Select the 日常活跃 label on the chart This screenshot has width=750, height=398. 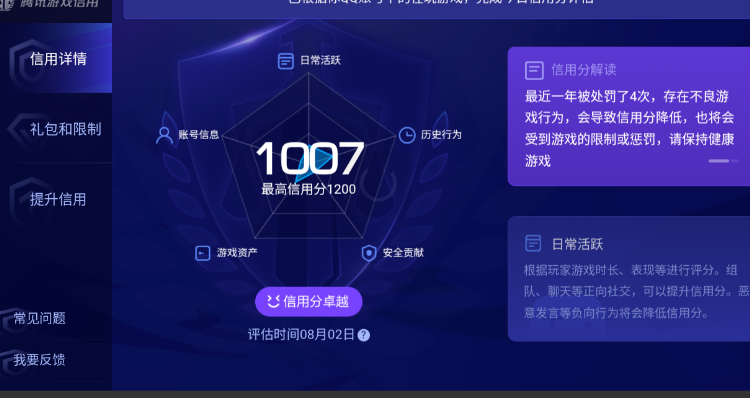[320, 60]
